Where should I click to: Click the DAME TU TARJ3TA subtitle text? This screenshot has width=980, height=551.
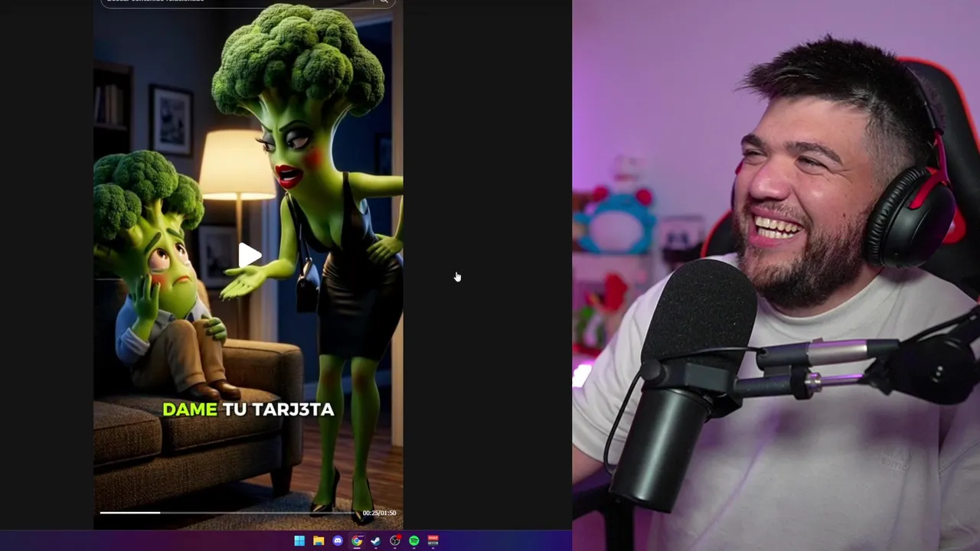[x=248, y=409]
